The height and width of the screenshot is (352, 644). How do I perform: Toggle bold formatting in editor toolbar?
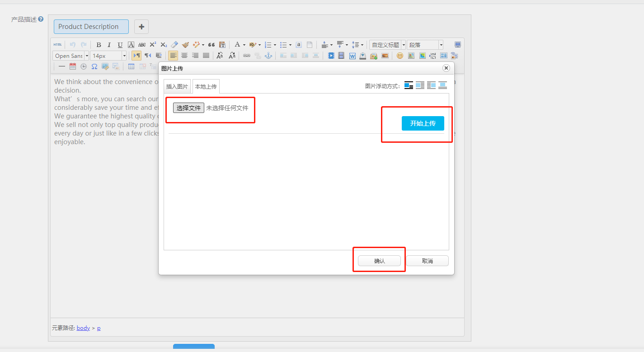click(x=99, y=45)
